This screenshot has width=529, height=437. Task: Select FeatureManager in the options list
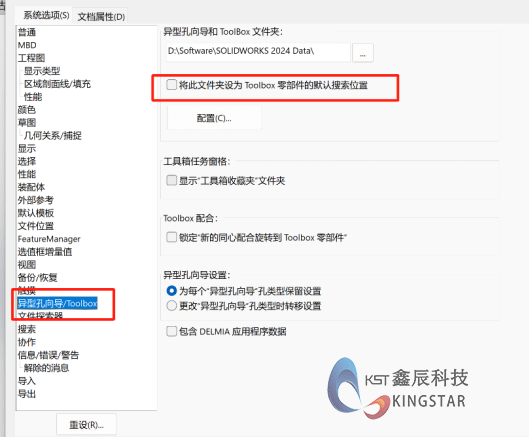(49, 239)
